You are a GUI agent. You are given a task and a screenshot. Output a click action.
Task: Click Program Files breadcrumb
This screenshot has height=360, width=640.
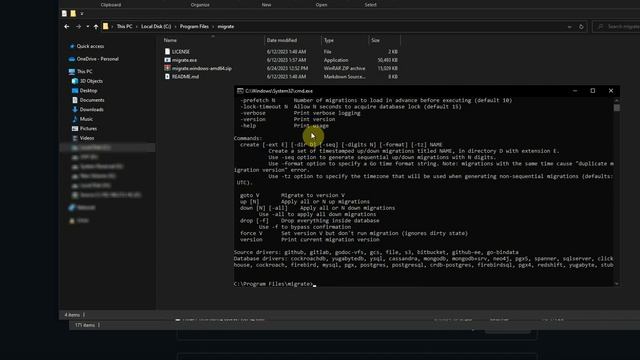pos(194,27)
